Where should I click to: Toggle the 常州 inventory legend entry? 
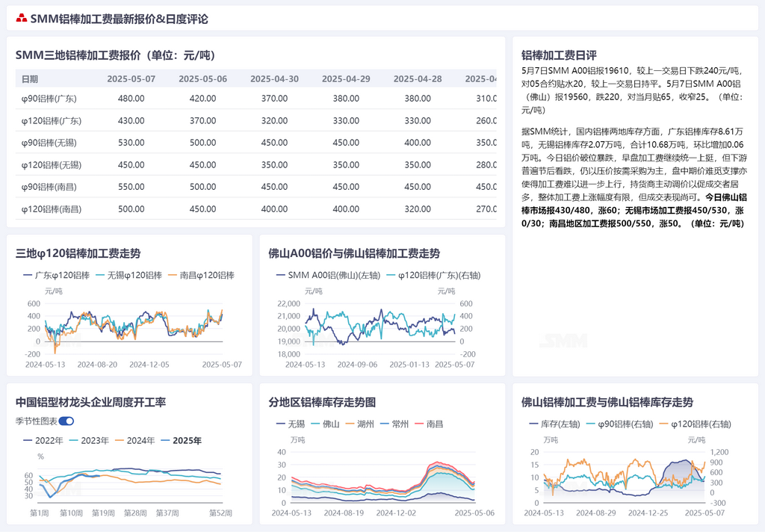(x=394, y=424)
